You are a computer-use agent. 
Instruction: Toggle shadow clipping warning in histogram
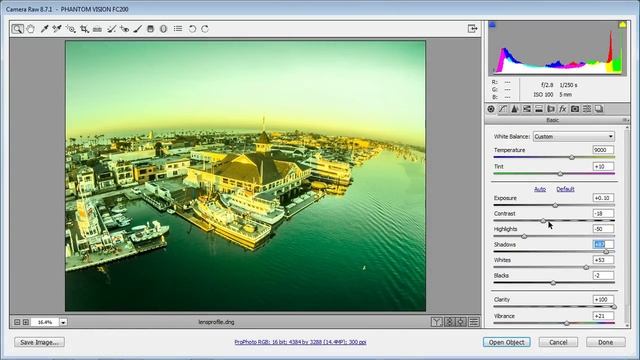(492, 25)
